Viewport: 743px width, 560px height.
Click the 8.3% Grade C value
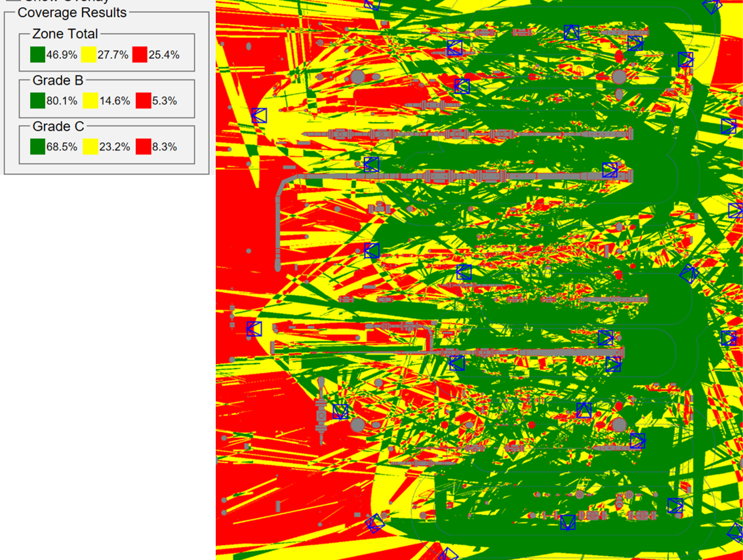[x=165, y=147]
